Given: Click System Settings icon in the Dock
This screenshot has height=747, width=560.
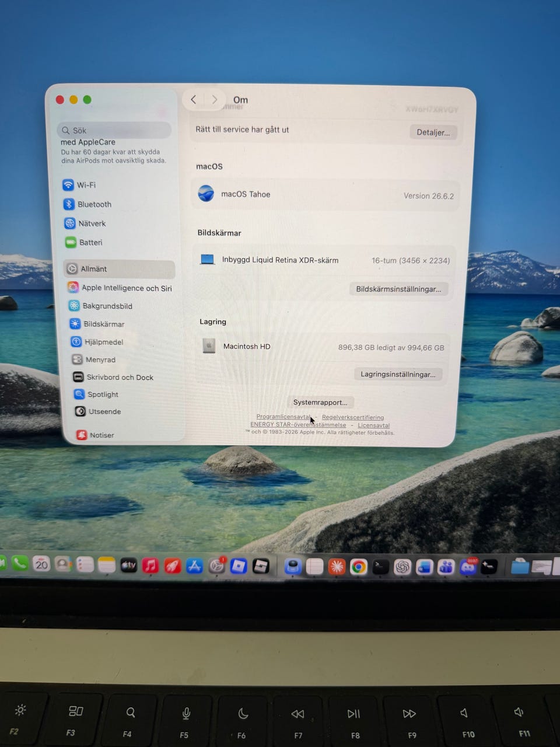Looking at the screenshot, I should 216,566.
